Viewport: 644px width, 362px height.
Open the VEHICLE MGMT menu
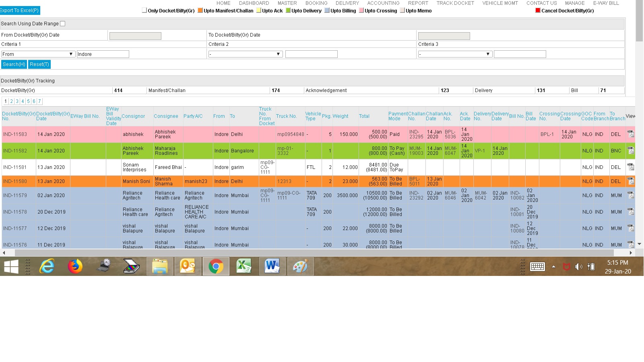click(x=500, y=3)
